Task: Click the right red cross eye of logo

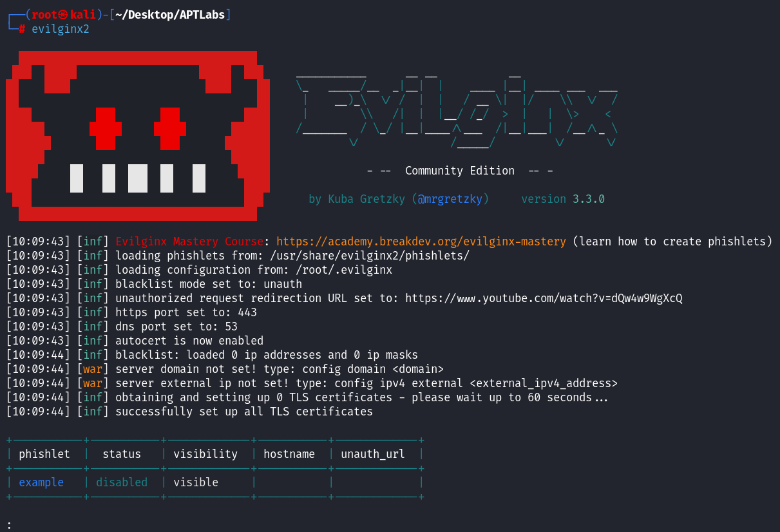Action: click(x=170, y=128)
